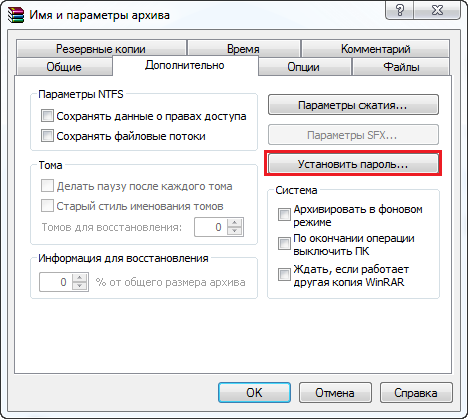468x419 pixels.
Task: Enable Сохранять данные о правах доступа checkbox
Action: click(47, 116)
